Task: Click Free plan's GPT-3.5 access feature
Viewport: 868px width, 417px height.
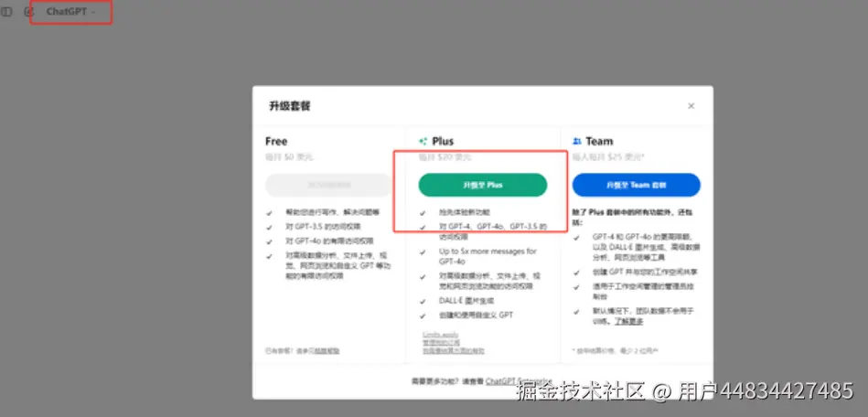Action: 323,227
